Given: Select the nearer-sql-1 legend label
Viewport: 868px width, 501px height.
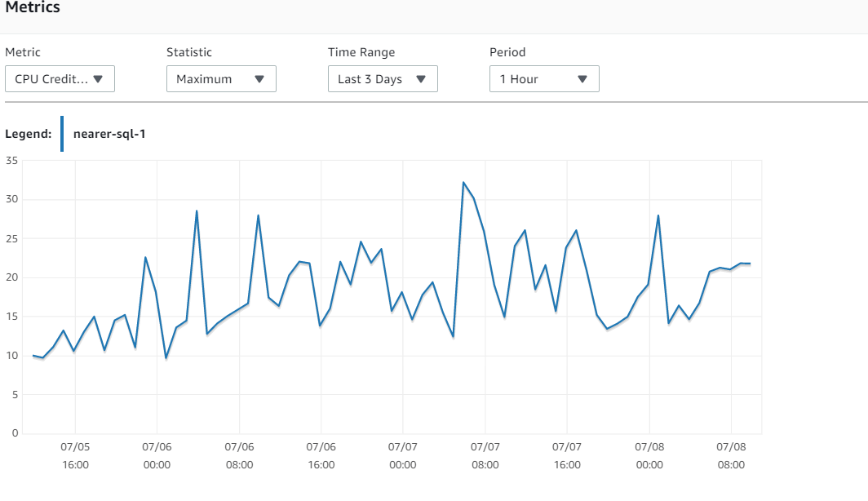Looking at the screenshot, I should coord(110,133).
